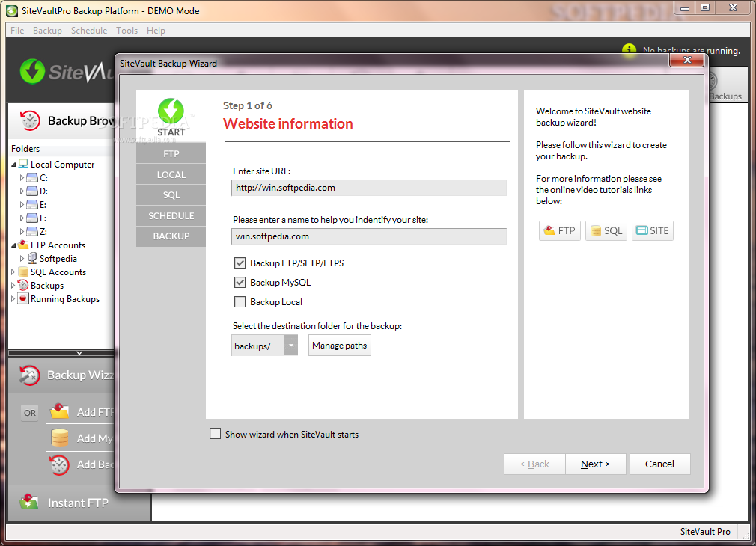The image size is (756, 546).
Task: Expand the Backups tree node
Action: click(13, 285)
